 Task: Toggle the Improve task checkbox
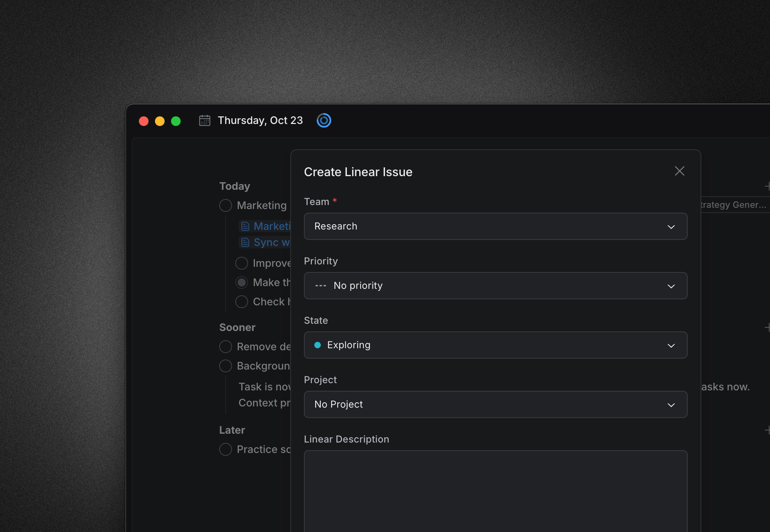[x=242, y=263]
